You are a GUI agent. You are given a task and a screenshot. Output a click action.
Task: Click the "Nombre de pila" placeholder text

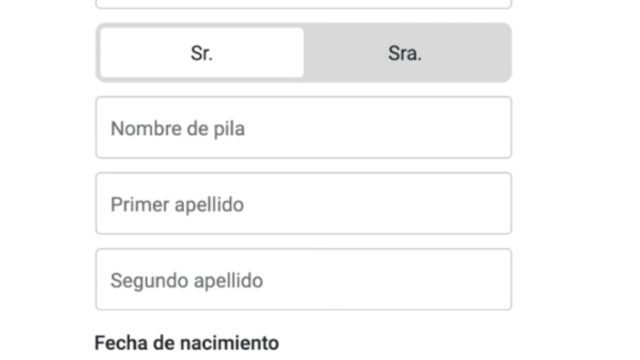tap(178, 129)
